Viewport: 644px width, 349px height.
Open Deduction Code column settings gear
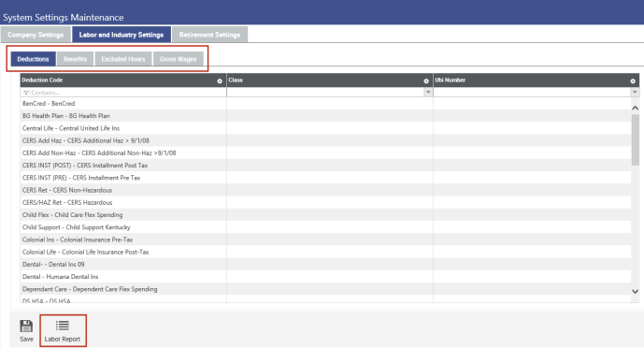point(220,81)
